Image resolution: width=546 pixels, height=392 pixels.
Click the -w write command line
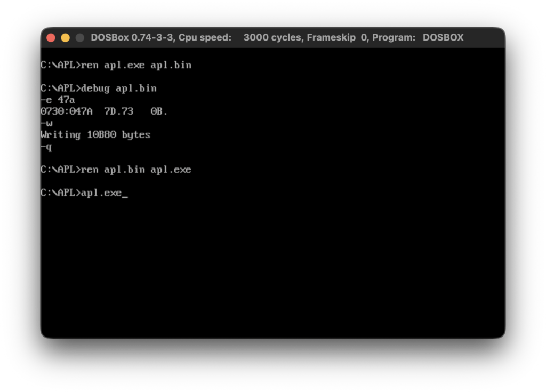click(46, 123)
